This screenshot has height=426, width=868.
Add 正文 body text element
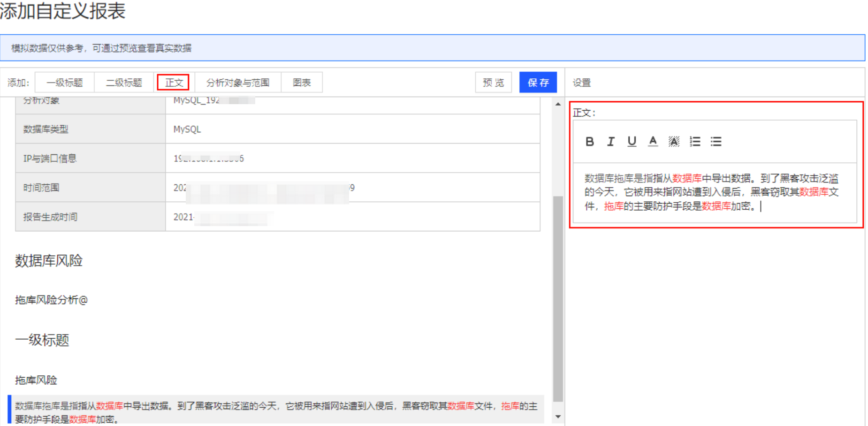point(174,83)
